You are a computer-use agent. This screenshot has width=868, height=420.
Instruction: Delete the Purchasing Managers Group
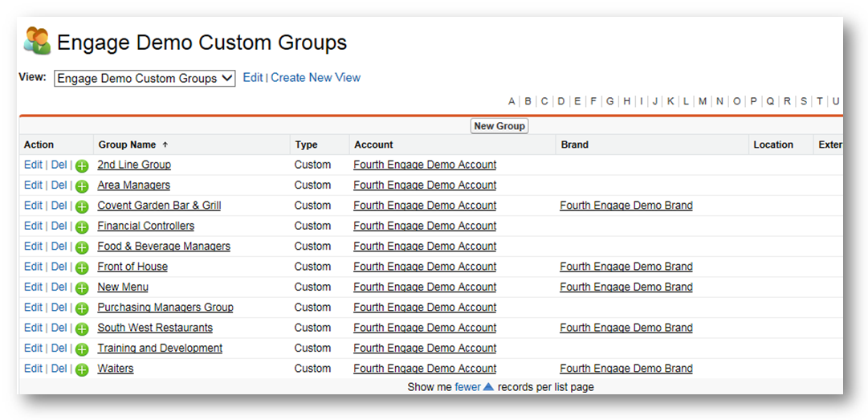pos(59,308)
